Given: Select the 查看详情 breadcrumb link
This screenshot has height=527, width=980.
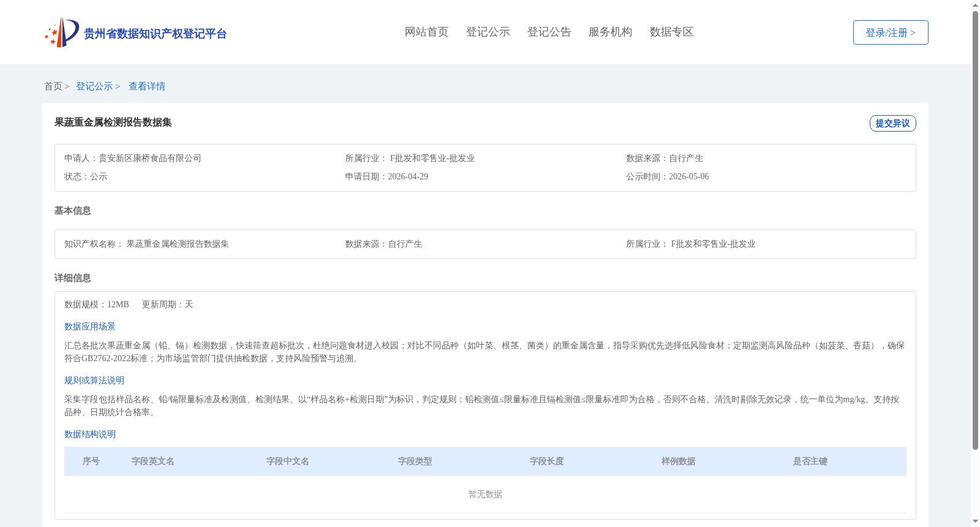Looking at the screenshot, I should click(x=147, y=86).
